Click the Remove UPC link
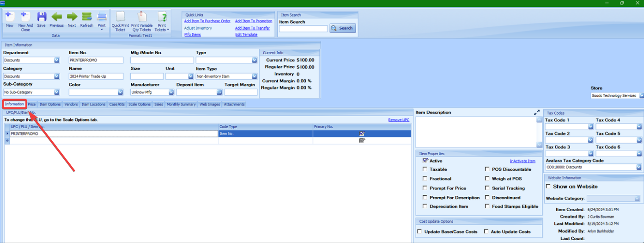This screenshot has height=243, width=644. click(x=398, y=120)
